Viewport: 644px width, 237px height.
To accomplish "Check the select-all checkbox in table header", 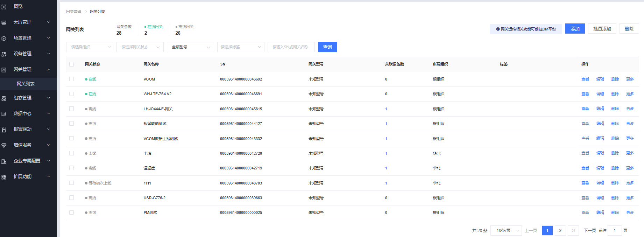I will click(x=72, y=64).
